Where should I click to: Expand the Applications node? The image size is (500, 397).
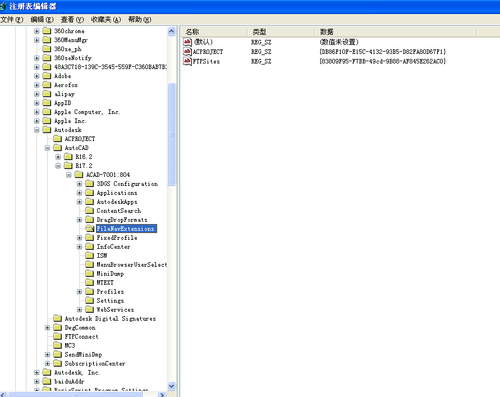tap(79, 193)
